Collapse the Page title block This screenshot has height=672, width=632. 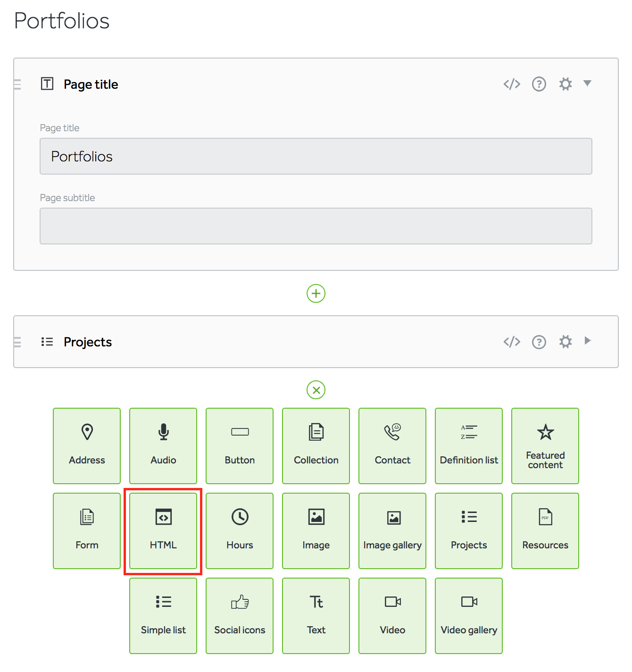[587, 84]
